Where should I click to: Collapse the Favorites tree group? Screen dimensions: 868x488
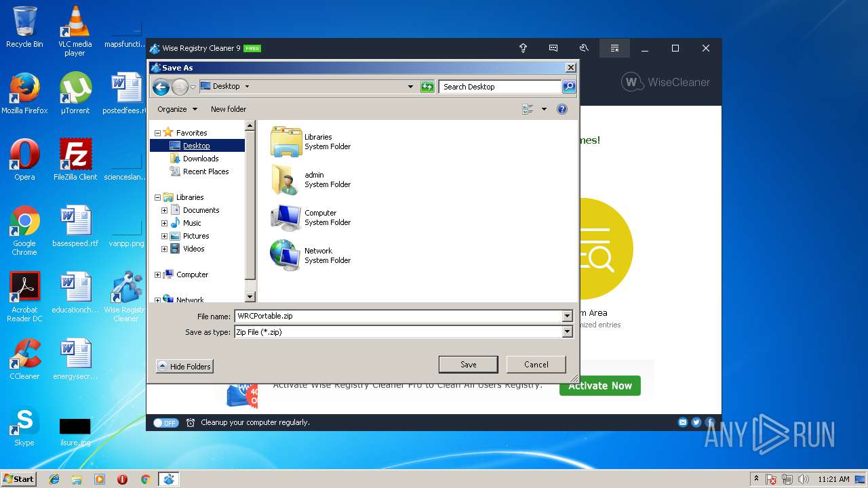tap(158, 133)
